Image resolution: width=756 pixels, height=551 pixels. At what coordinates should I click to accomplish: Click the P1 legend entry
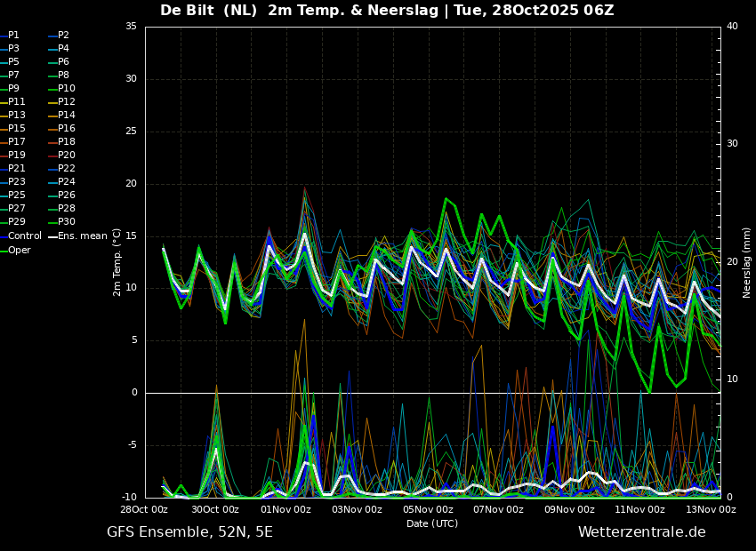[x=10, y=36]
